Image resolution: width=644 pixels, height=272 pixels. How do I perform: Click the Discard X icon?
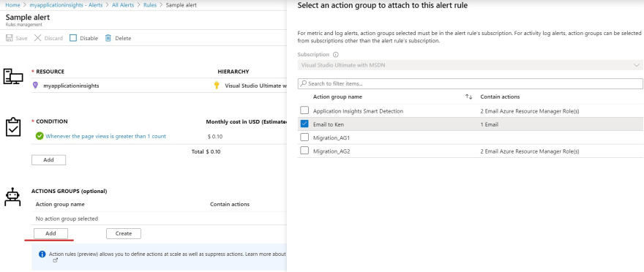38,38
